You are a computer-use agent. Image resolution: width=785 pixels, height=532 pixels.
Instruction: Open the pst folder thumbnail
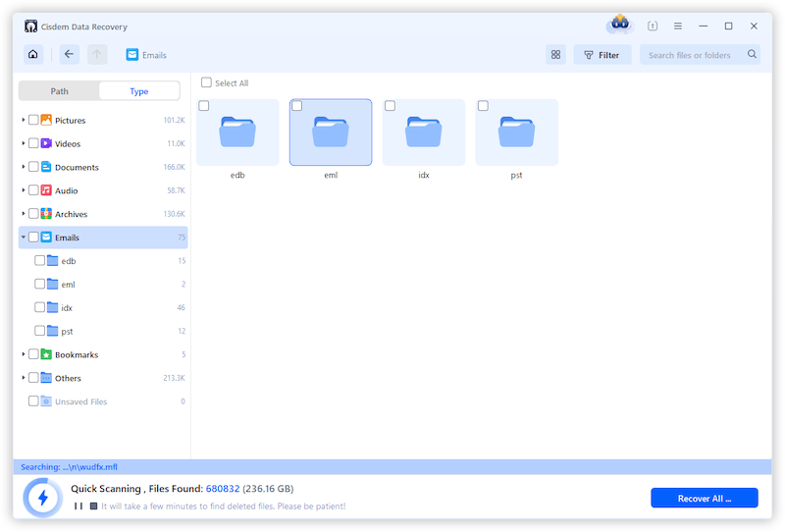click(x=517, y=133)
